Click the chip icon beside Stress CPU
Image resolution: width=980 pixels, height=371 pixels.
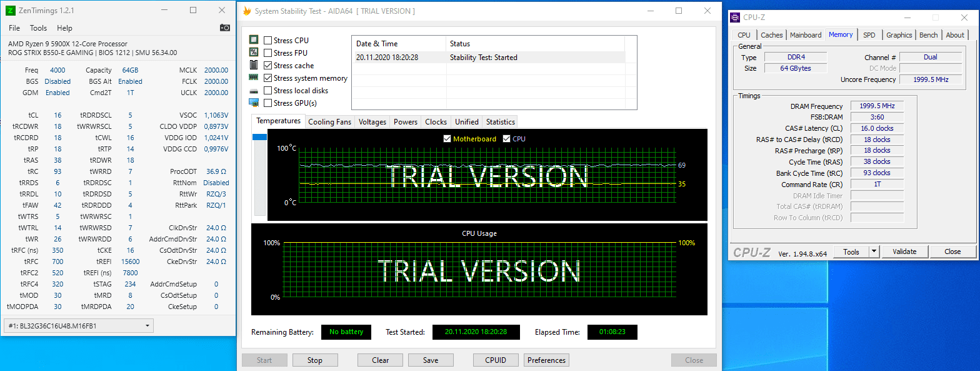254,40
